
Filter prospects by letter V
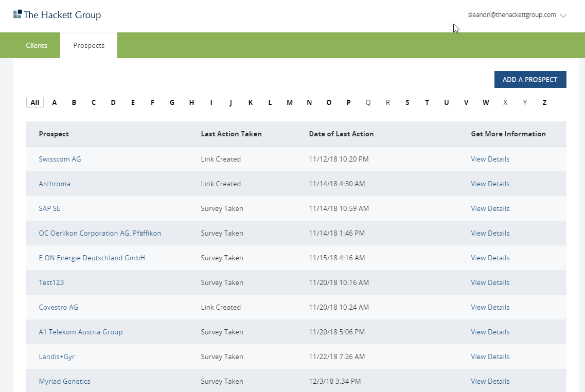(x=466, y=102)
